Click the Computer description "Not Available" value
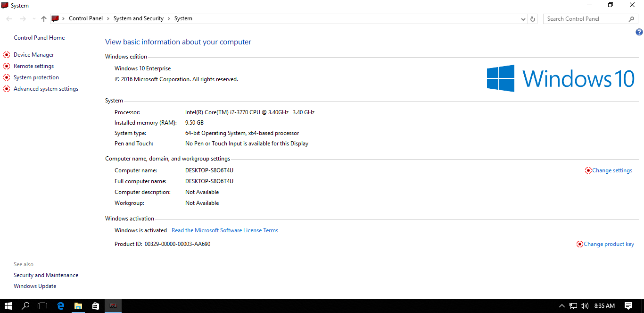Image resolution: width=644 pixels, height=313 pixels. 202,192
